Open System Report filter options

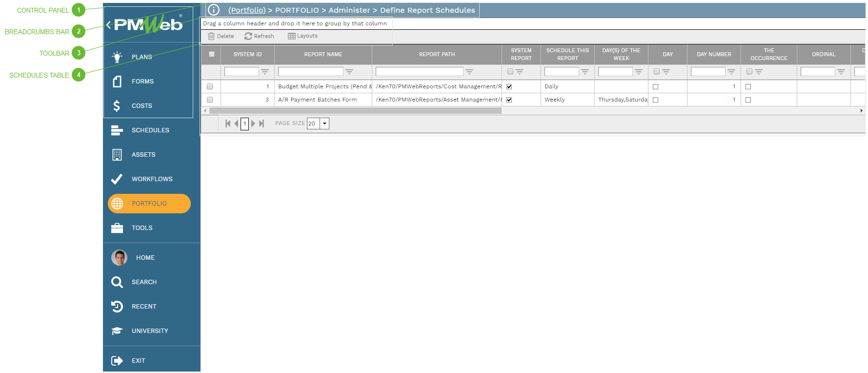(x=520, y=72)
